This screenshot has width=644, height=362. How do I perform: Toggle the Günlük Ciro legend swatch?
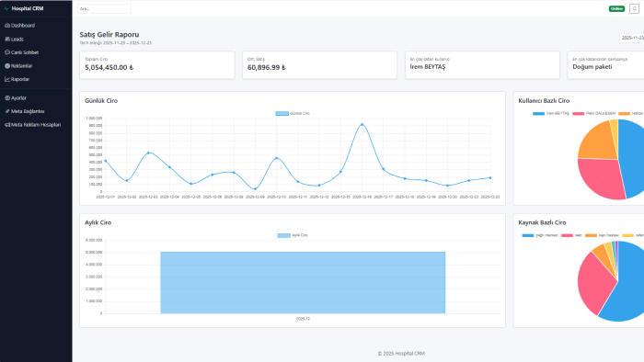[282, 114]
